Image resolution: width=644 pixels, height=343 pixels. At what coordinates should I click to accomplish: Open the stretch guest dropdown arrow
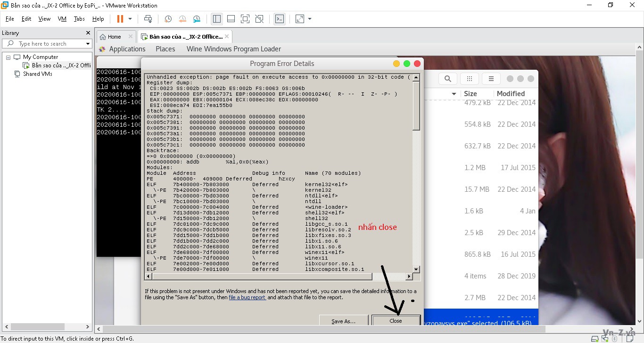coord(310,19)
